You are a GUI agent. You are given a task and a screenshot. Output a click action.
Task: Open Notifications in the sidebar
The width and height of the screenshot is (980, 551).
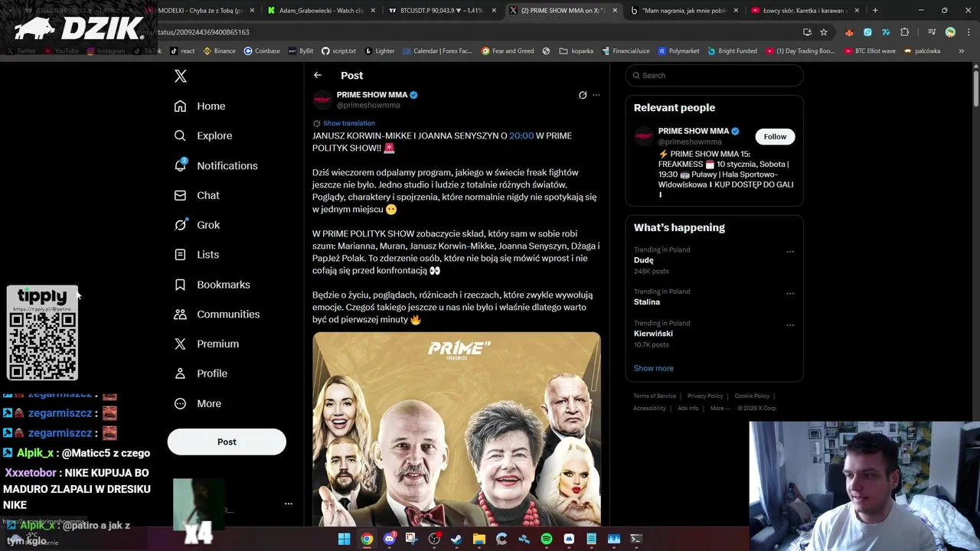216,165
